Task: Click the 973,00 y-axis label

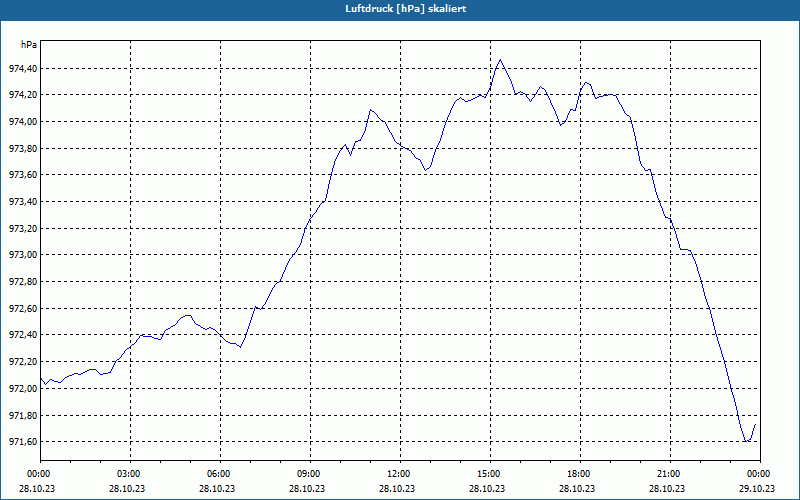Action: [x=23, y=255]
